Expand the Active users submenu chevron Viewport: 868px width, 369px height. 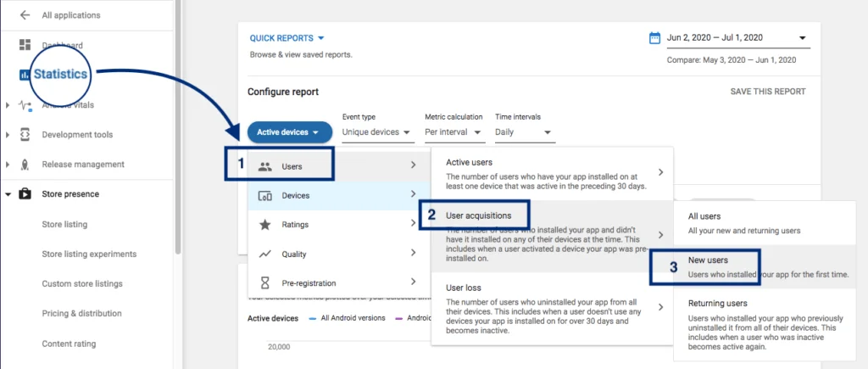(x=660, y=172)
